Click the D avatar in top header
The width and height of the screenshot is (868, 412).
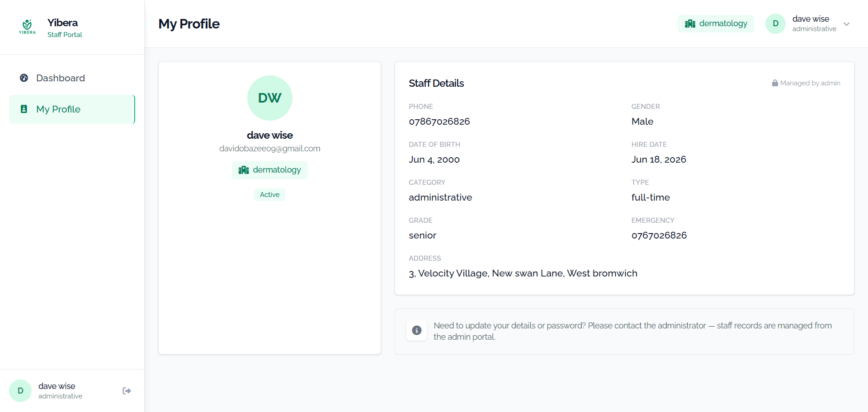click(775, 23)
